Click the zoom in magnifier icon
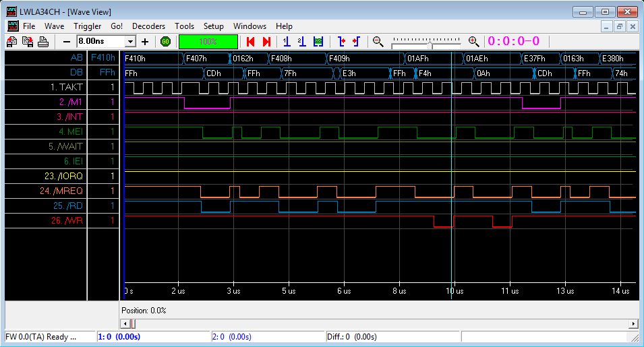 tap(473, 42)
